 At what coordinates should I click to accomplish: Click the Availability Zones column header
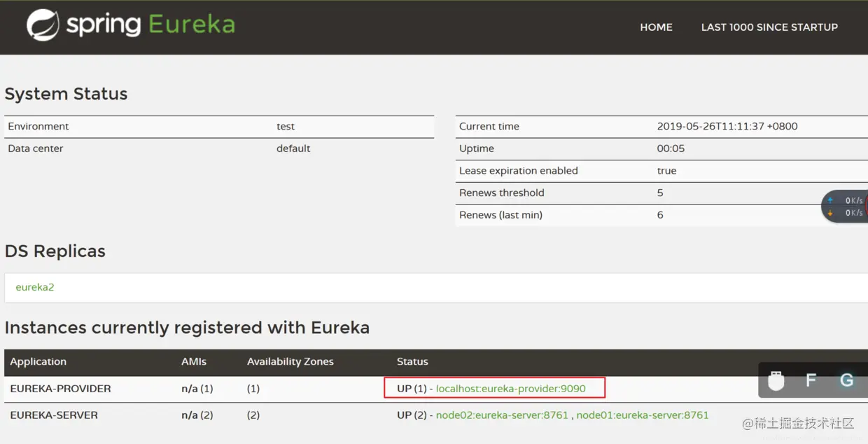click(290, 362)
